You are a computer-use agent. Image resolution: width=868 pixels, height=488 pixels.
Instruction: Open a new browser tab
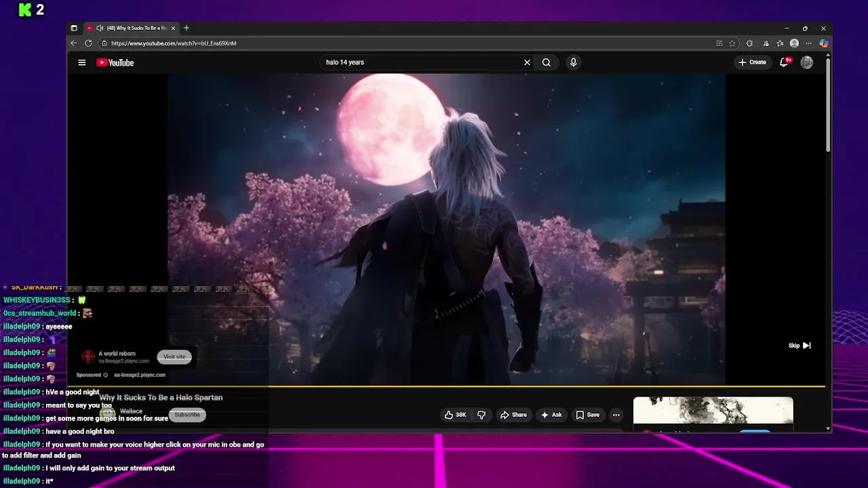pyautogui.click(x=186, y=28)
